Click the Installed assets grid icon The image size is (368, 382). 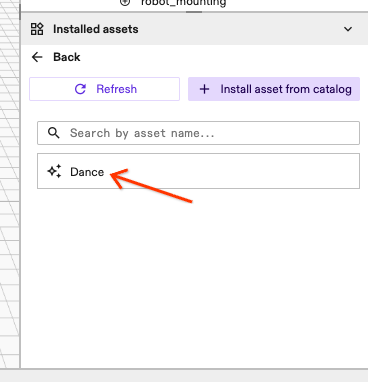pyautogui.click(x=37, y=29)
